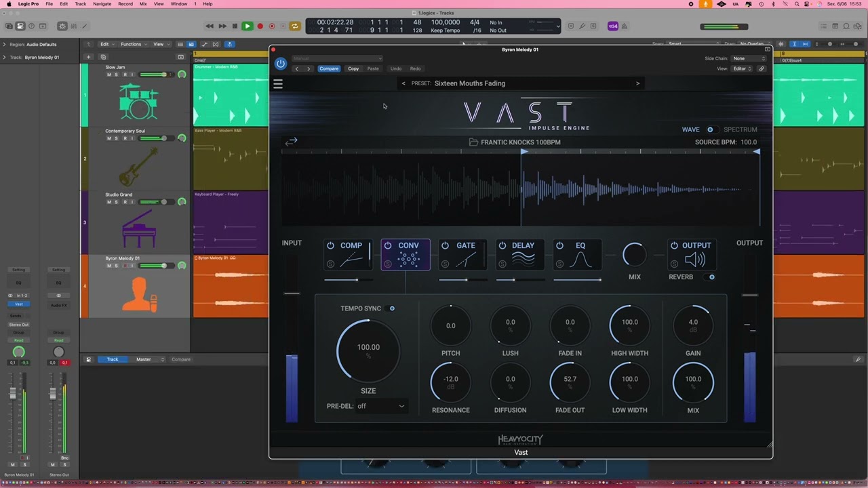This screenshot has height=488, width=868.
Task: Click the plugin link icon
Action: pos(762,68)
